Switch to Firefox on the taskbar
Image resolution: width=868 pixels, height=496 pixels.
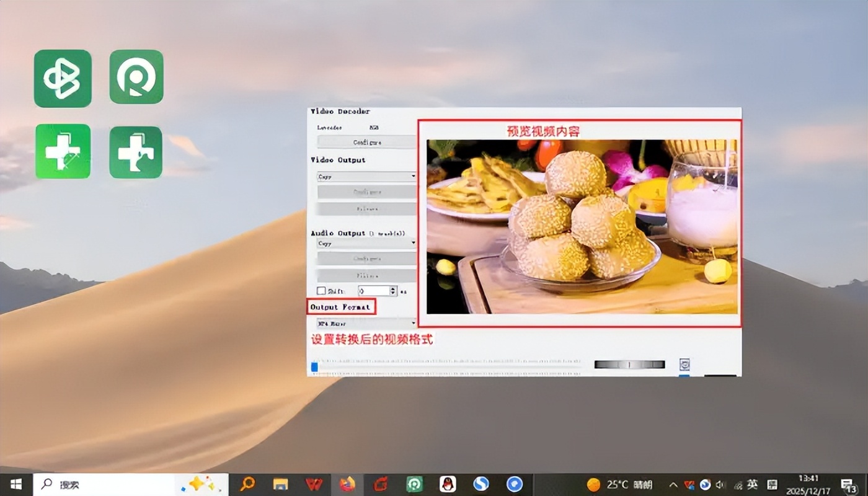click(347, 484)
